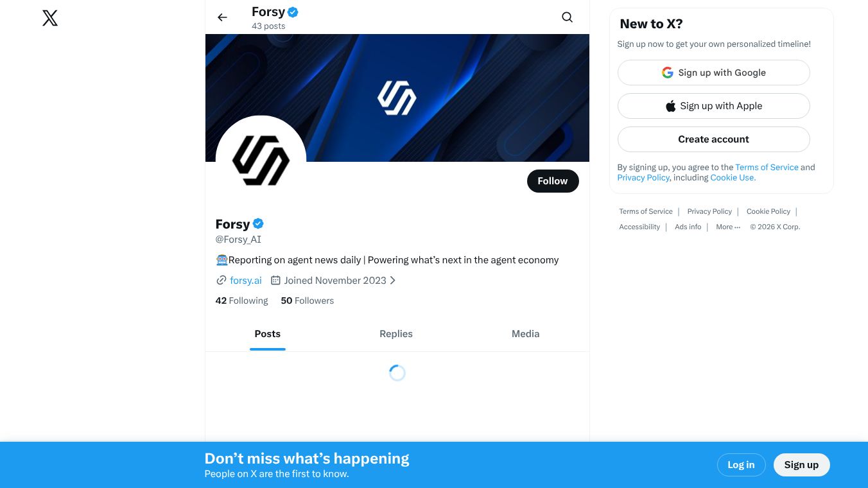Open the forsy.ai website link
The width and height of the screenshot is (868, 488).
[x=246, y=281]
